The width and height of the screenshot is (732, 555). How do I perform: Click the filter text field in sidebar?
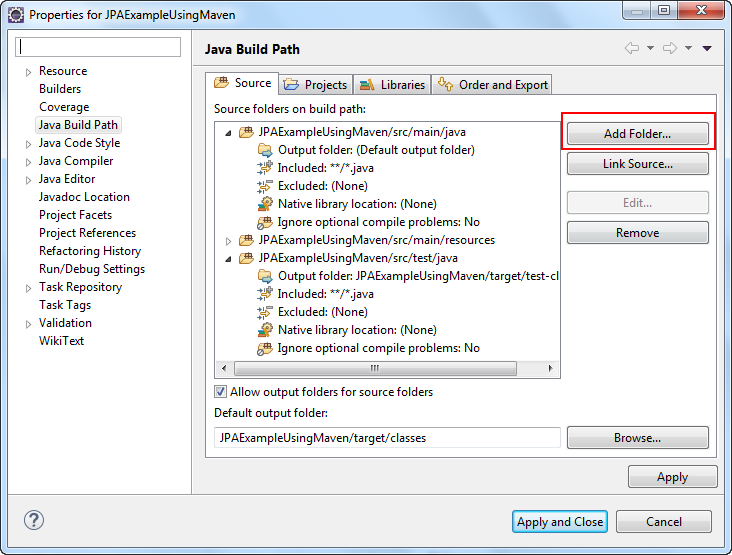pyautogui.click(x=98, y=47)
